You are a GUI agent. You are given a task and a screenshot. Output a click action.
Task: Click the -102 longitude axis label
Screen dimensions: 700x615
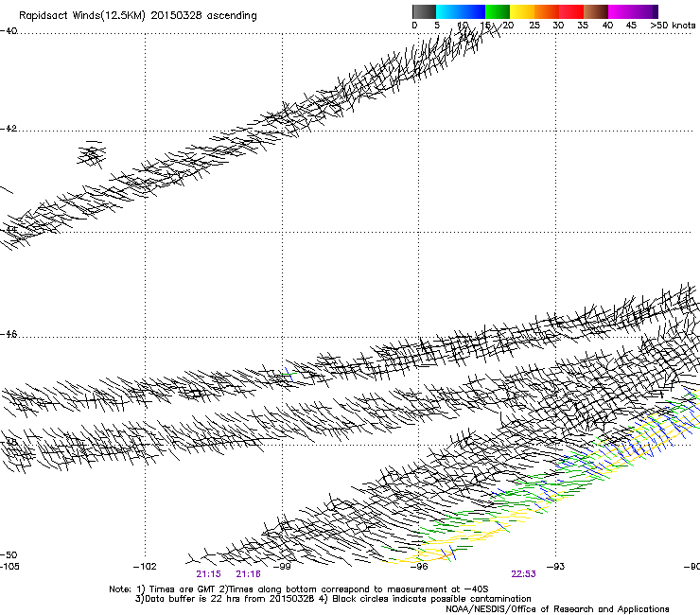145,567
